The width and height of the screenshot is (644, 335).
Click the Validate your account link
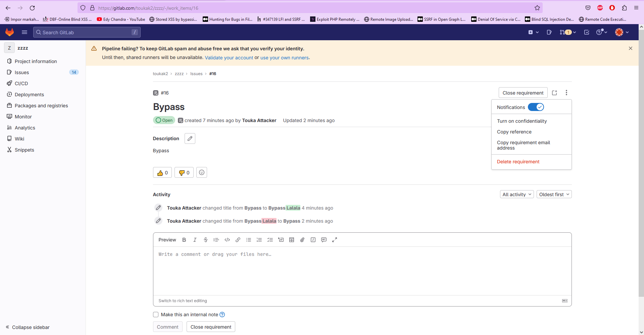click(x=229, y=58)
